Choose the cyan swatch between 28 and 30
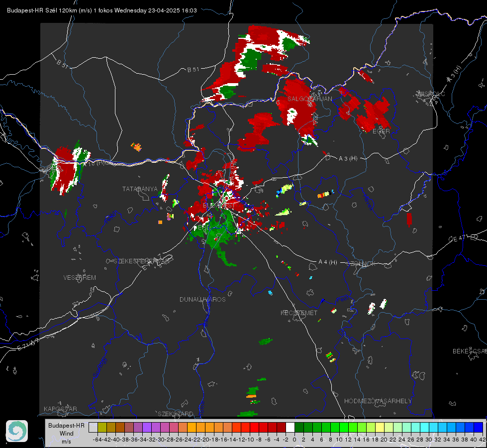Viewport: 487px width, 448px height. 425,427
